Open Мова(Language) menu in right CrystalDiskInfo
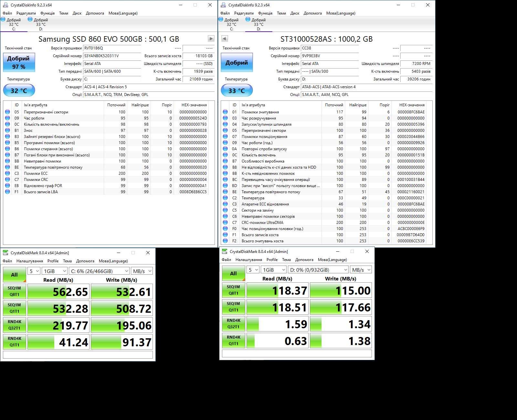Viewport: 517px width, 420px height. pyautogui.click(x=341, y=13)
